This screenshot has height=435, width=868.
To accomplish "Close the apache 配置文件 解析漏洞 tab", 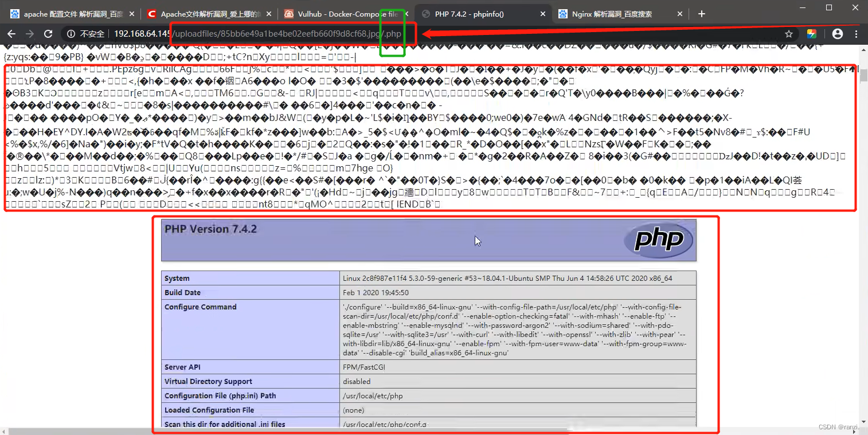I will coord(131,14).
